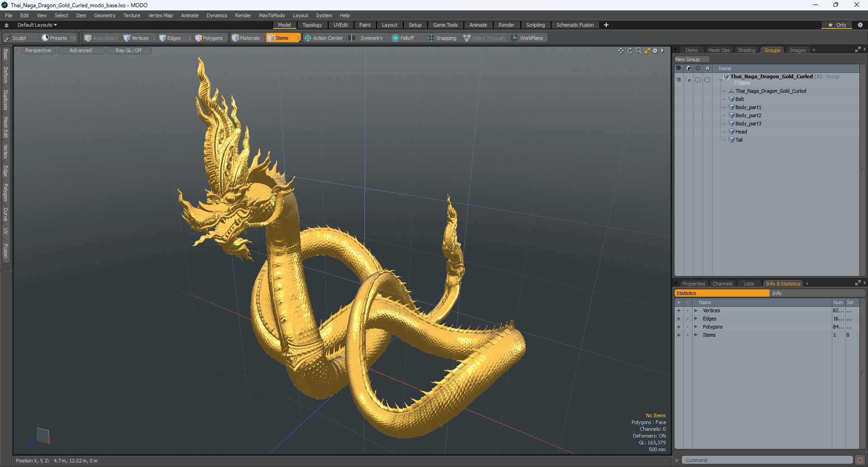
Task: Switch to the Schematic Fusion layout tab
Action: 575,25
